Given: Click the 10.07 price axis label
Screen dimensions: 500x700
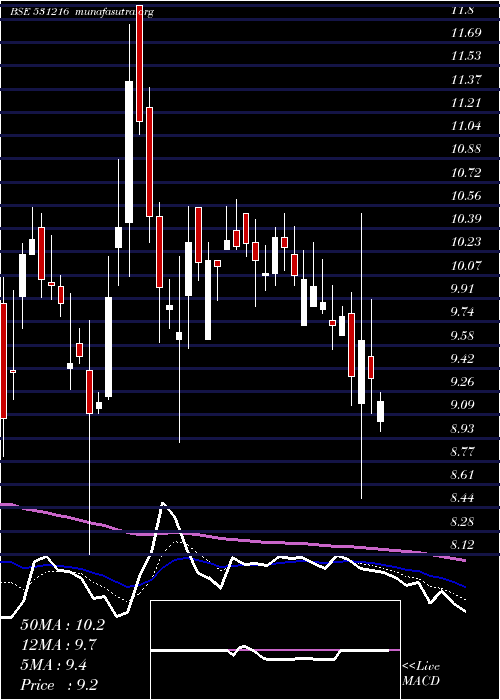Looking at the screenshot, I should (x=466, y=266).
